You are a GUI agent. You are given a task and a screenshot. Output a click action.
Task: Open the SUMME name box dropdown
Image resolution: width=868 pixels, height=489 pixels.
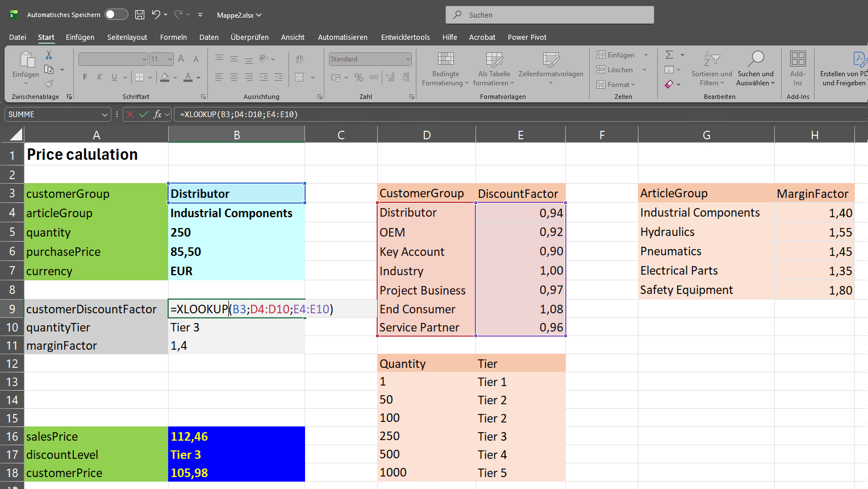[105, 114]
